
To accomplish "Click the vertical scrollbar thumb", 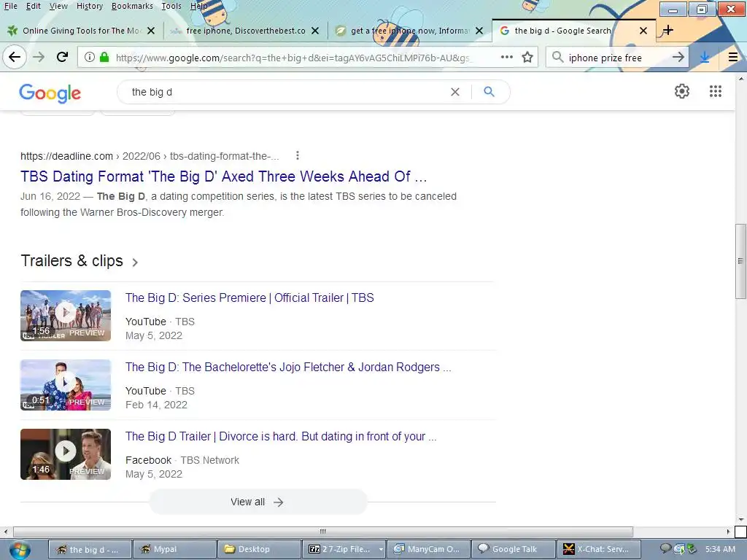I will tap(740, 261).
